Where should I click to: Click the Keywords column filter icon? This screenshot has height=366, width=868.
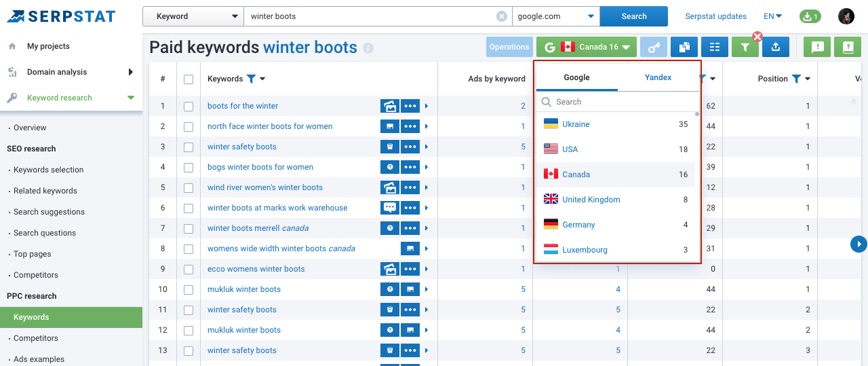click(x=251, y=79)
